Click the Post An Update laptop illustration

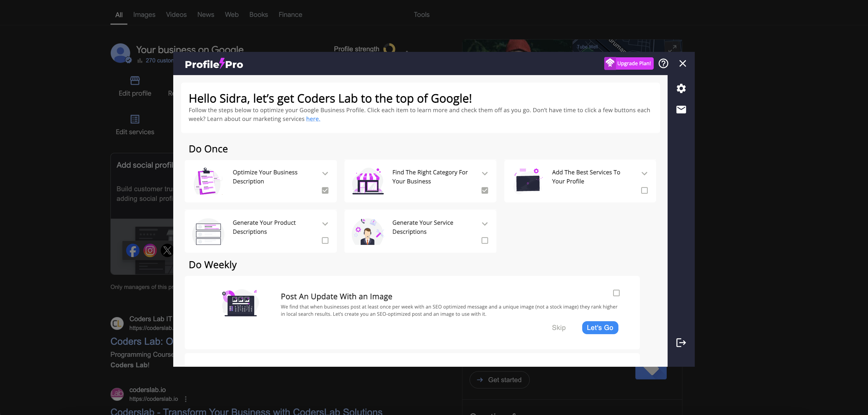coord(240,303)
